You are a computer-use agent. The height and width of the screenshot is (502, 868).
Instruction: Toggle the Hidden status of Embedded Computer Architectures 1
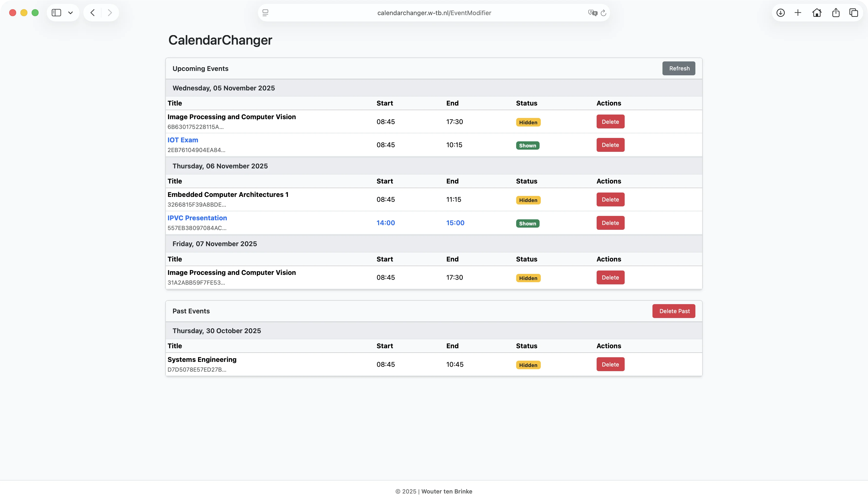coord(528,200)
